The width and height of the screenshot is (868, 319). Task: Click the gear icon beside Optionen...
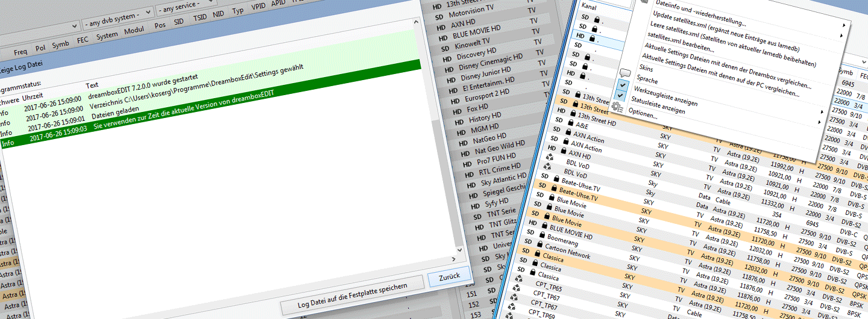click(617, 107)
